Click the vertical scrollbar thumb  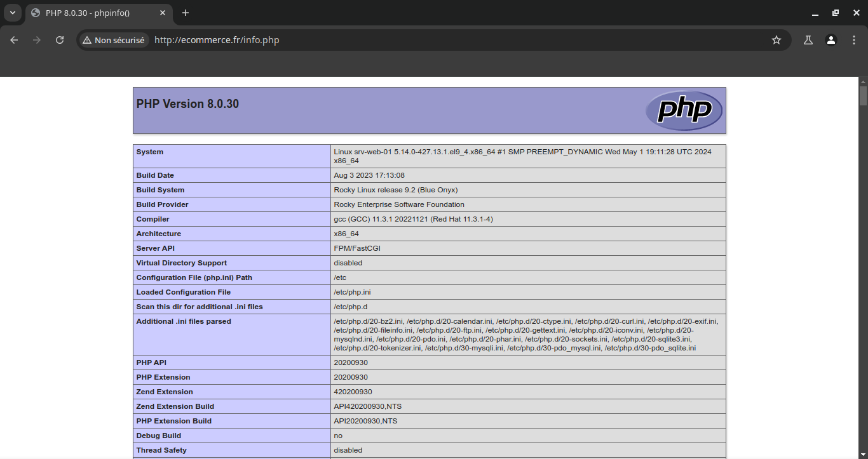click(x=863, y=96)
